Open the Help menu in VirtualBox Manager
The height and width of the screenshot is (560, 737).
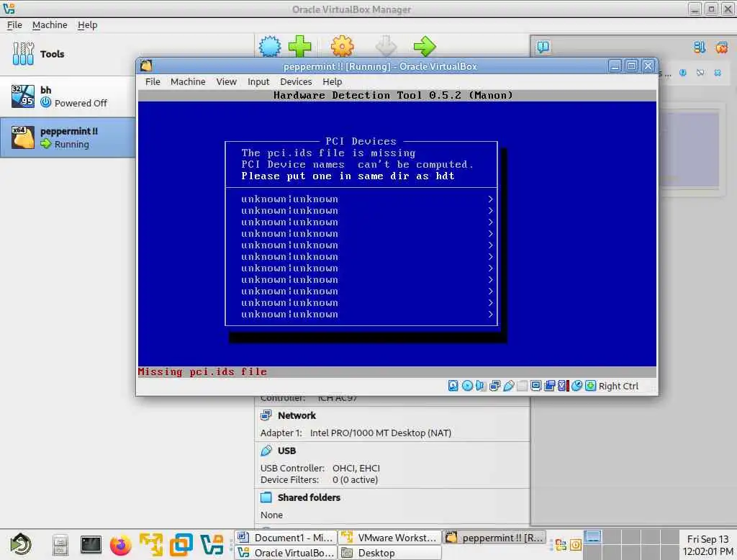[x=87, y=25]
